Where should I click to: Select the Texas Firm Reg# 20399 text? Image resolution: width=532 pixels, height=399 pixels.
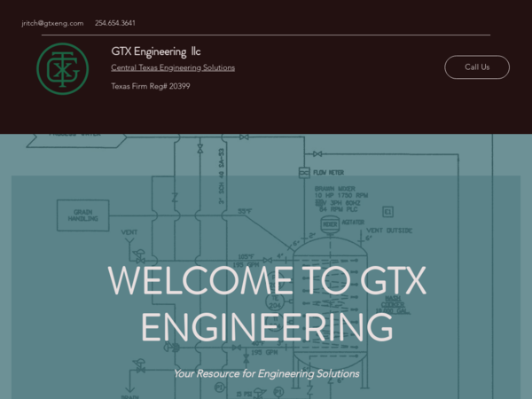[151, 86]
